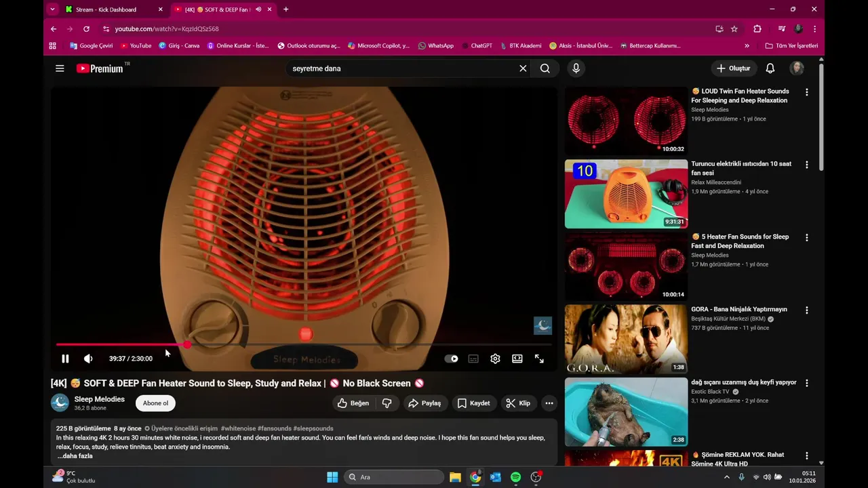Open Windows Start menu
This screenshot has height=488, width=868.
pyautogui.click(x=332, y=477)
